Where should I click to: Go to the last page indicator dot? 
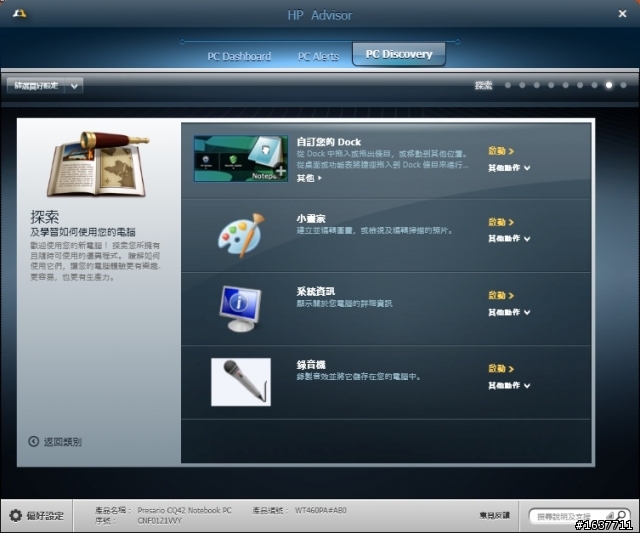tap(623, 85)
